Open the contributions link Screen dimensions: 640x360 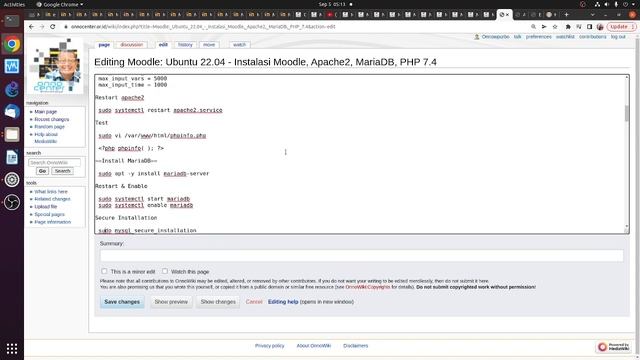coord(592,37)
